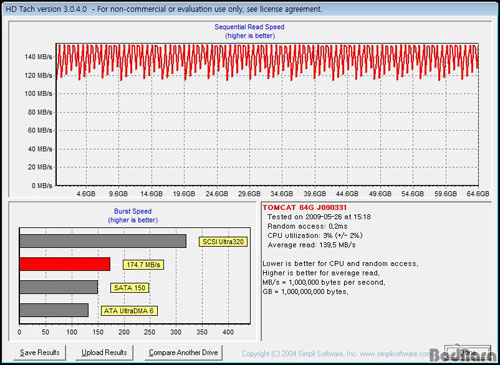The image size is (500, 365).
Task: Click the 19.6GB axis label
Action: tap(184, 194)
